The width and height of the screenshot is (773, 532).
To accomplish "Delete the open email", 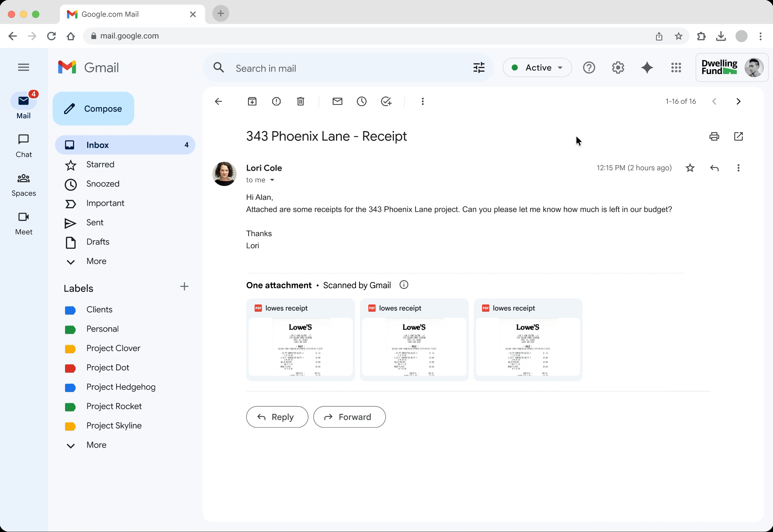I will click(x=300, y=101).
